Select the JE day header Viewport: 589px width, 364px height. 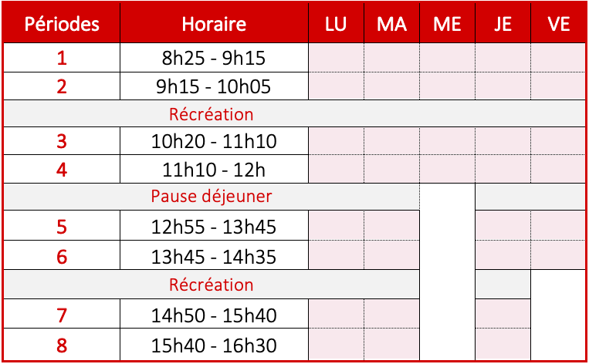(503, 23)
